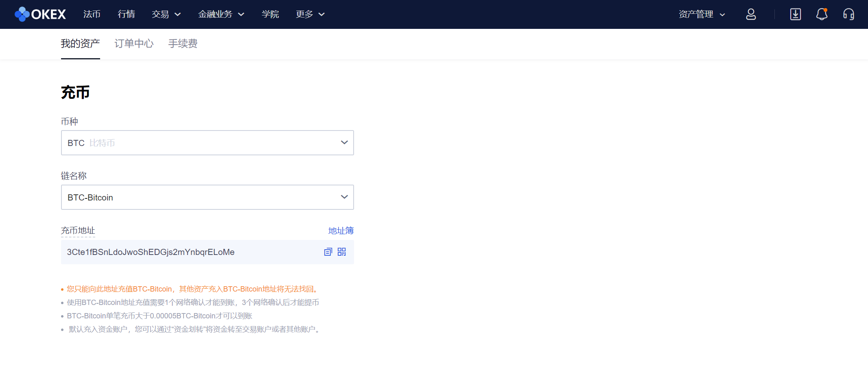The width and height of the screenshot is (868, 381).
Task: Expand the 更多 menu
Action: point(310,14)
